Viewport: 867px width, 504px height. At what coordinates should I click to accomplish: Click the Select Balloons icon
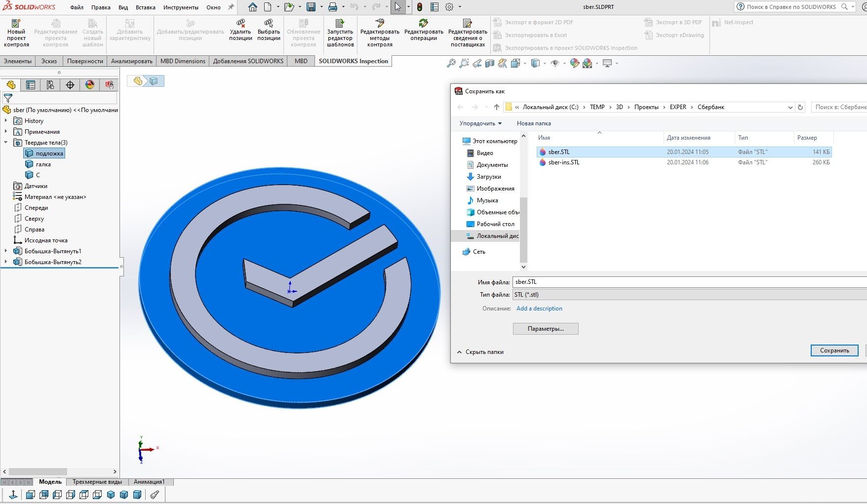pyautogui.click(x=269, y=23)
